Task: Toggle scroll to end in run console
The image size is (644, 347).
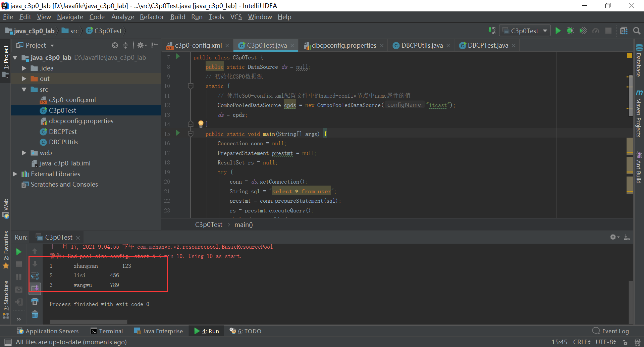Action: (x=35, y=289)
